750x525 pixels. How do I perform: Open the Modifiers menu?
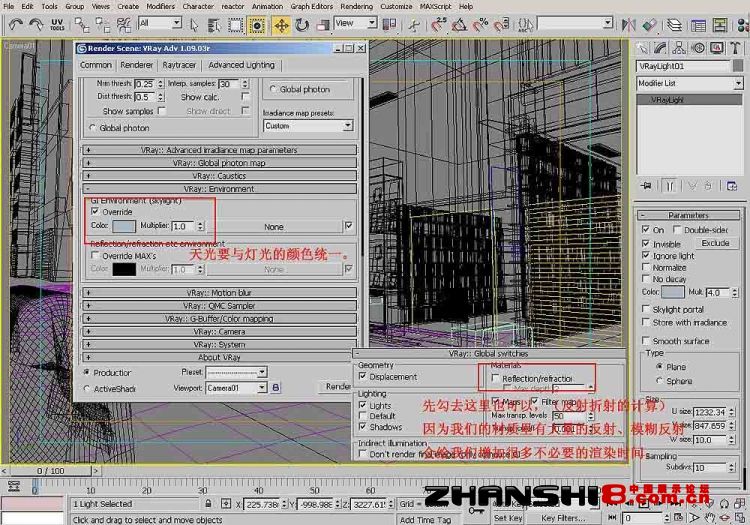pyautogui.click(x=160, y=6)
